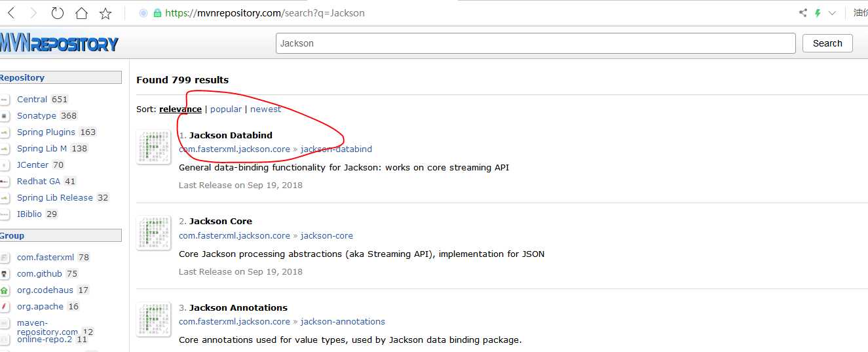
Task: Reload the page with the refresh icon
Action: pos(58,12)
